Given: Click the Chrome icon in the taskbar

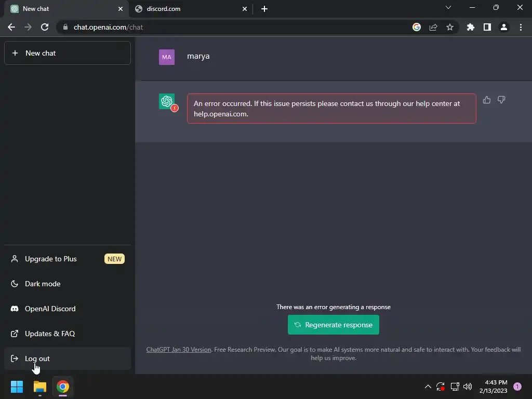Looking at the screenshot, I should (x=63, y=387).
